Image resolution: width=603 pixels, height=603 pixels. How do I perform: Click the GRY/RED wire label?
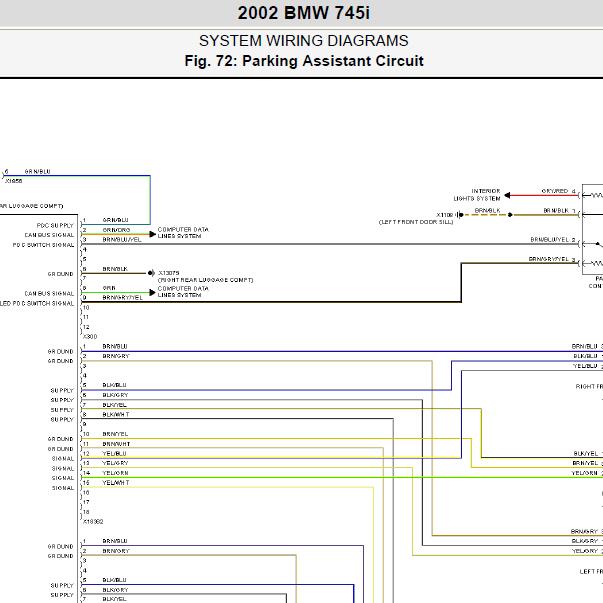click(555, 191)
